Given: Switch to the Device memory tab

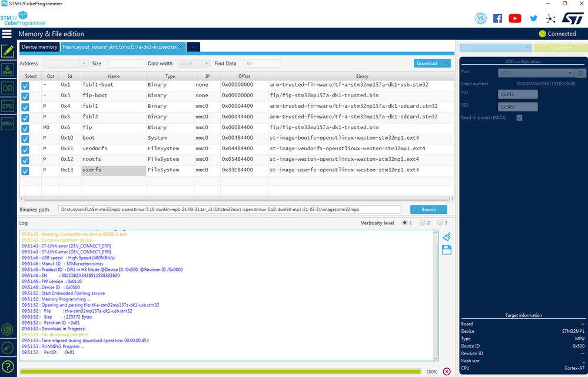Looking at the screenshot, I should click(x=39, y=47).
